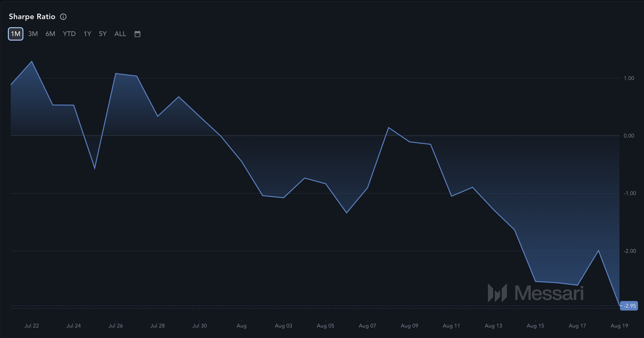Click the Sharpe Ratio title
The height and width of the screenshot is (338, 644).
point(32,17)
